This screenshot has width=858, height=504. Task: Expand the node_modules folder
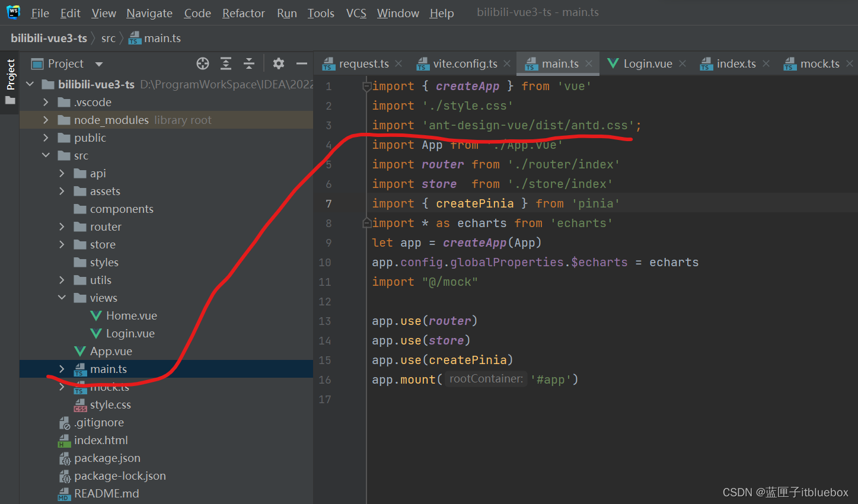(46, 120)
